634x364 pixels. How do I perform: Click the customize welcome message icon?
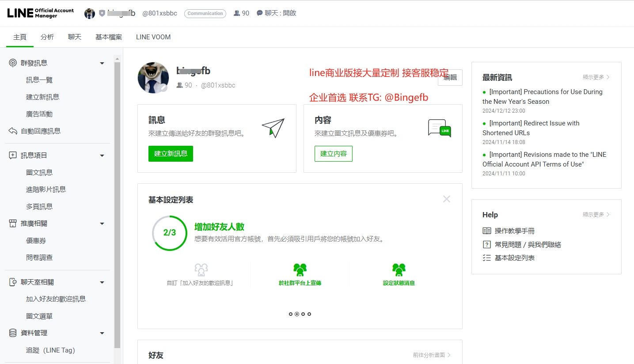point(201,269)
